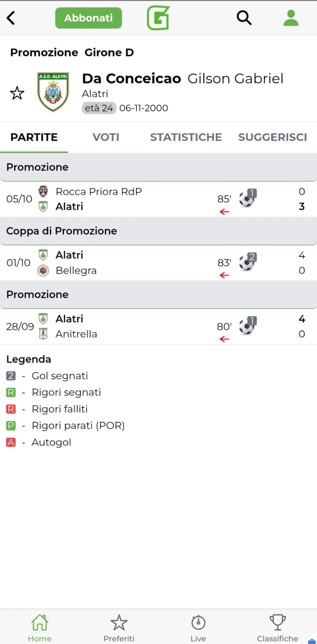
Task: Open Live scores stopwatch icon
Action: [x=198, y=627]
